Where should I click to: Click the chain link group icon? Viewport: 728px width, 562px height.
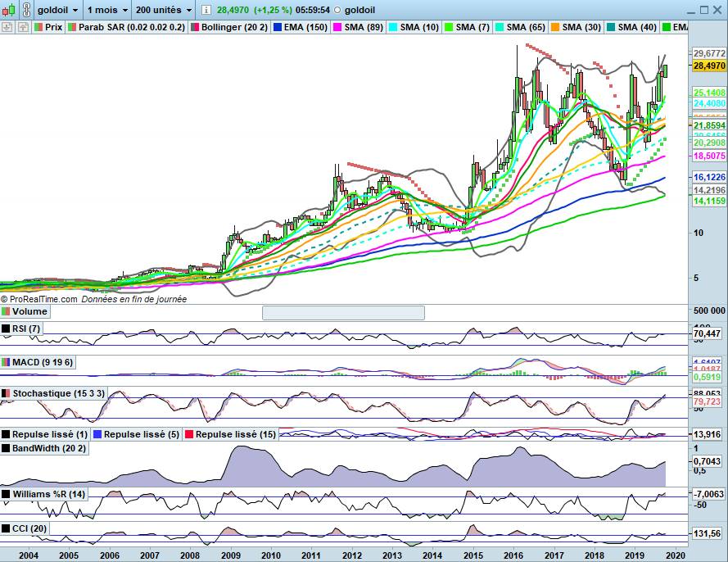pyautogui.click(x=26, y=10)
